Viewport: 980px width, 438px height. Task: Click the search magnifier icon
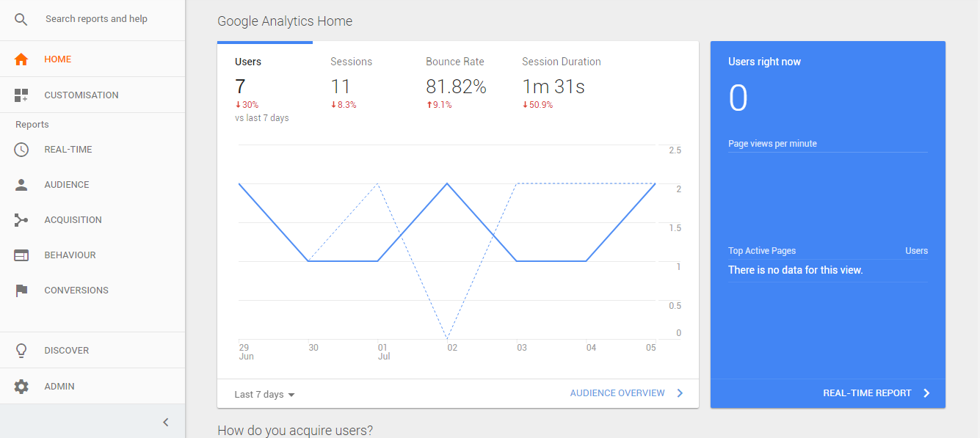(x=21, y=20)
